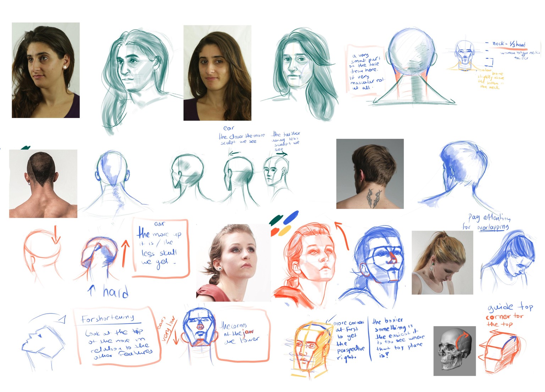Open photo of shaved head from behind
Image resolution: width=545 pixels, height=392 pixels.
tap(43, 184)
